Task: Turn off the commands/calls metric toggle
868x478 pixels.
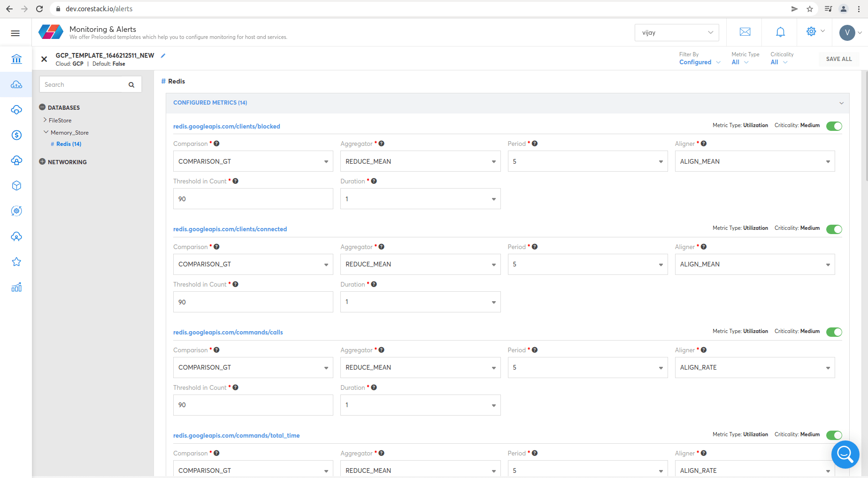Action: tap(834, 332)
